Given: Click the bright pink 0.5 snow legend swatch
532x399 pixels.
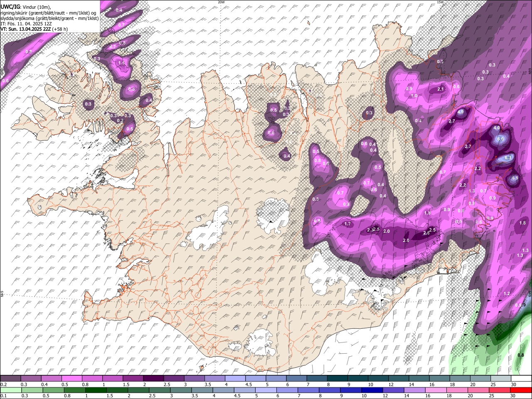Looking at the screenshot, I should pos(72,378).
